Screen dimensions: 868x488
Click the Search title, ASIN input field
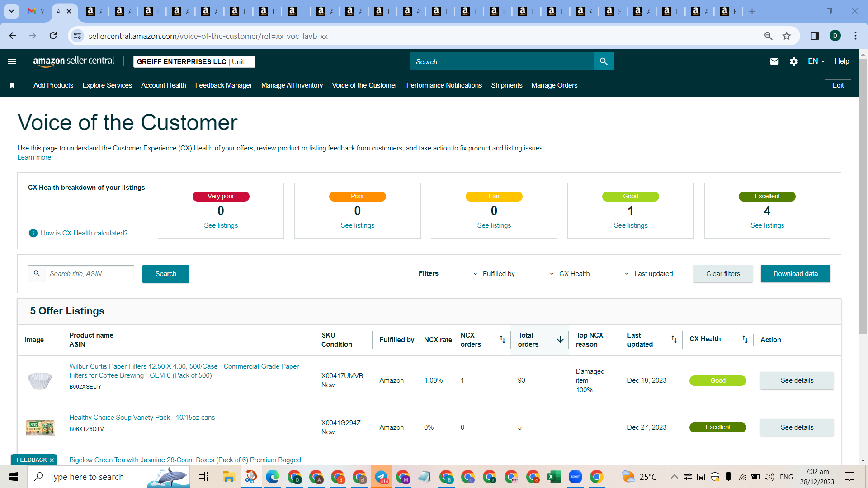pyautogui.click(x=90, y=274)
